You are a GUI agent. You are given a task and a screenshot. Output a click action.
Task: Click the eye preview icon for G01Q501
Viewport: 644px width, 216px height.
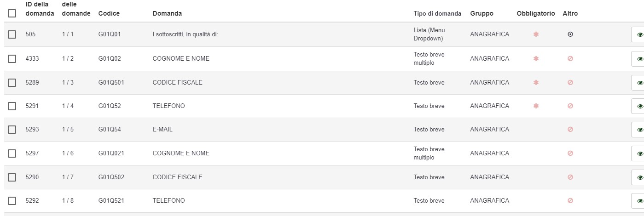tap(639, 83)
